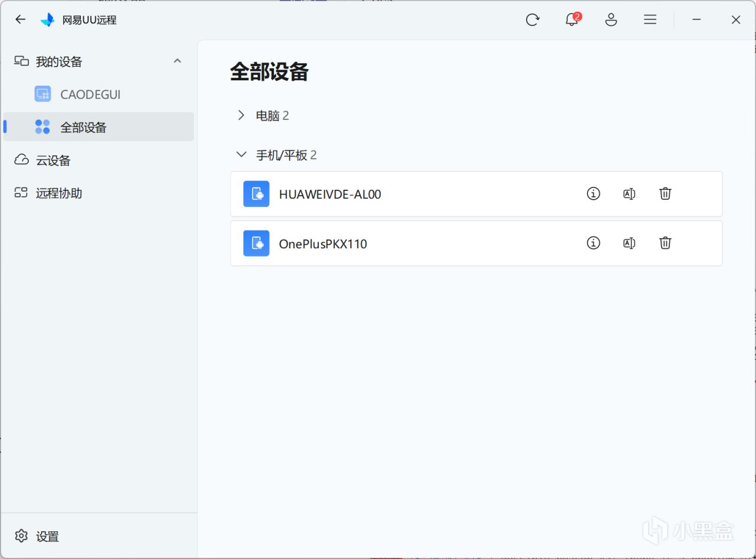Go back using the arrow icon

point(21,19)
